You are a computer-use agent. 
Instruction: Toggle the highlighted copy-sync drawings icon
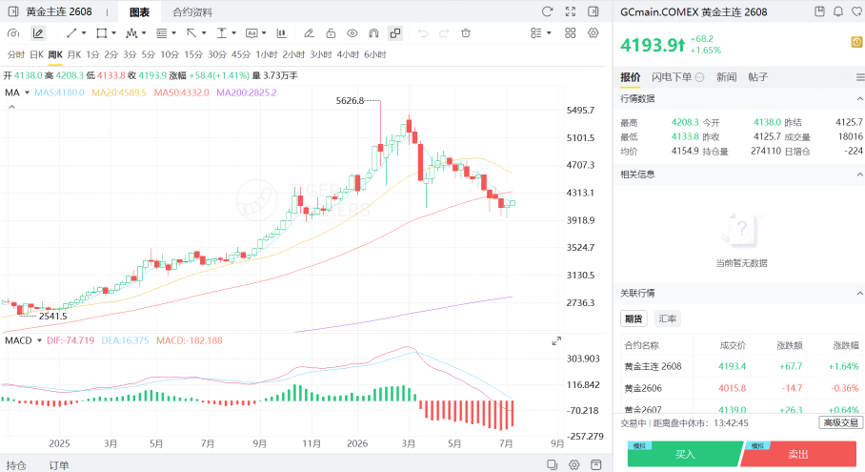point(395,34)
